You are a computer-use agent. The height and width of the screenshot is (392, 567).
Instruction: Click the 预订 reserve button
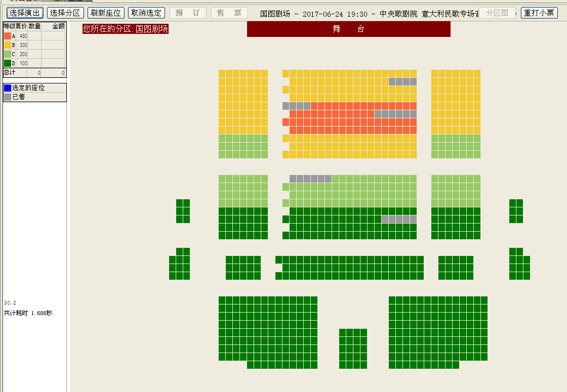tap(187, 13)
